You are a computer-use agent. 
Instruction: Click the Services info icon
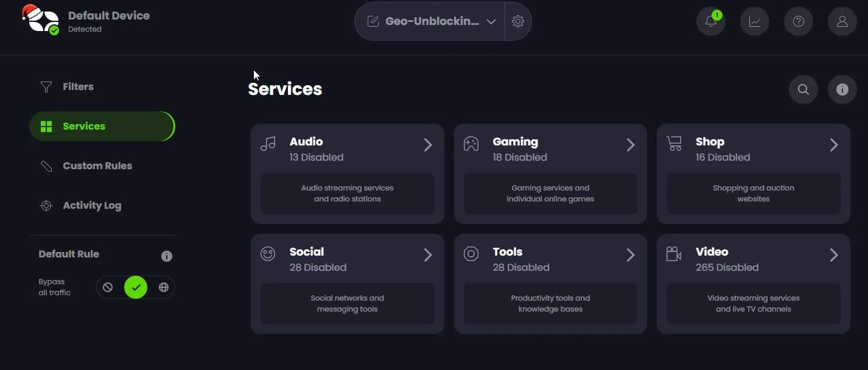coord(842,89)
